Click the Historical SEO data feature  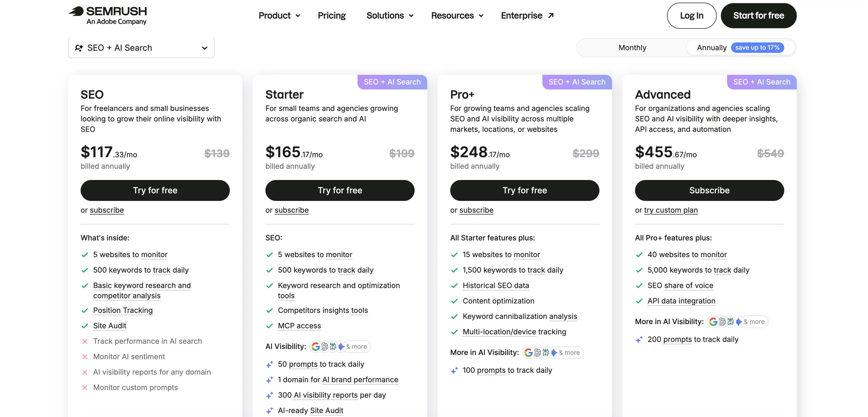click(496, 285)
